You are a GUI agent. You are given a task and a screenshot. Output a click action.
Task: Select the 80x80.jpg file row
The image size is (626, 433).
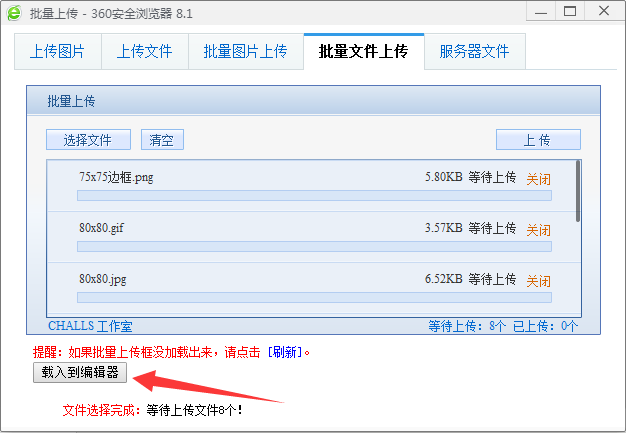pos(250,279)
